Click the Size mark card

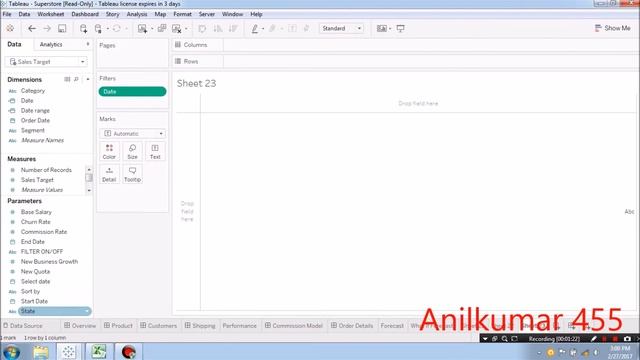coord(132,151)
